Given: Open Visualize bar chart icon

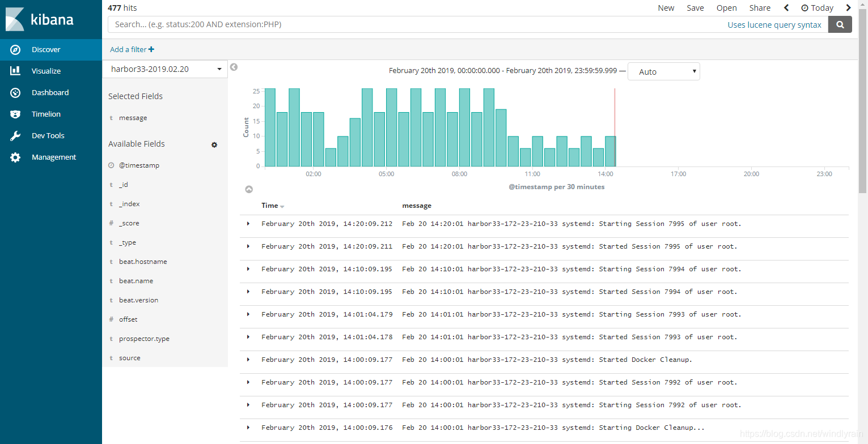Looking at the screenshot, I should [x=15, y=71].
